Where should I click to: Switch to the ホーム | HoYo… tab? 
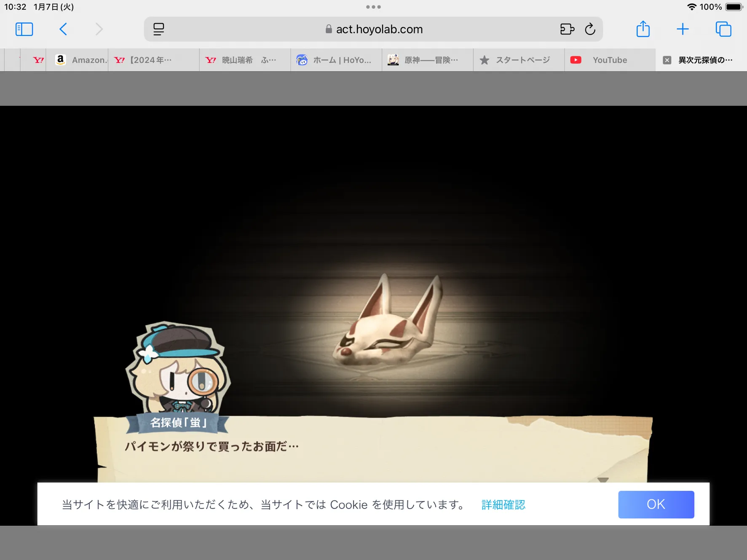[337, 60]
